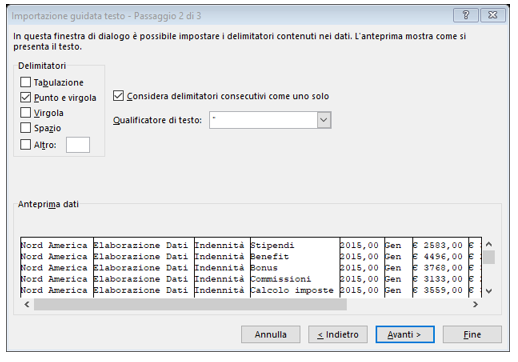Screen dimensions: 518x362
Task: Toggle Considera delimitatori consecutivi come uno solo
Action: [x=118, y=96]
